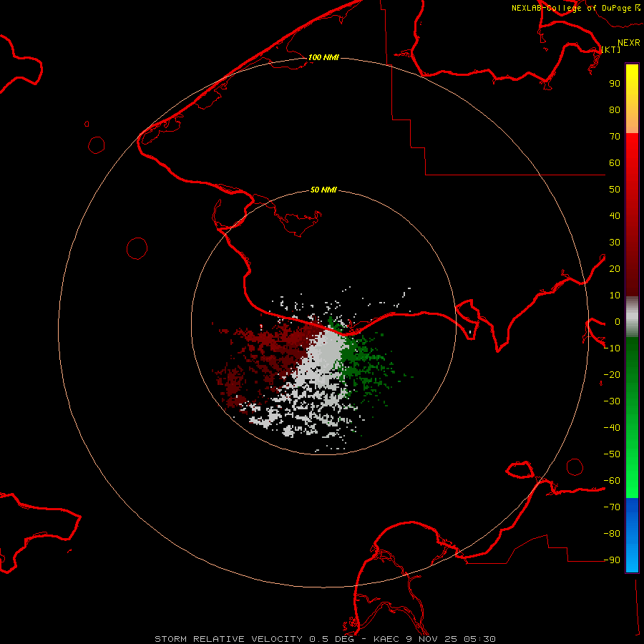Click the 80 value on the velocity scale
Image resolution: width=644 pixels, height=644 pixels.
615,109
